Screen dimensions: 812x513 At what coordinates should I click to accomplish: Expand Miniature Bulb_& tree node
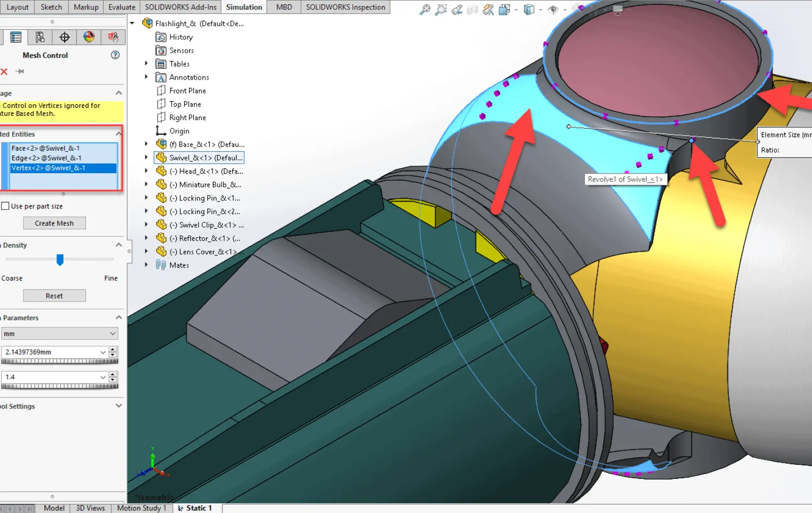(x=146, y=184)
